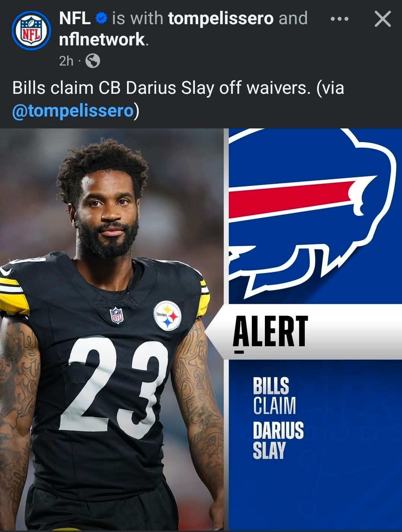Click the @tompelissero mention link
This screenshot has height=532, width=402.
[x=73, y=111]
